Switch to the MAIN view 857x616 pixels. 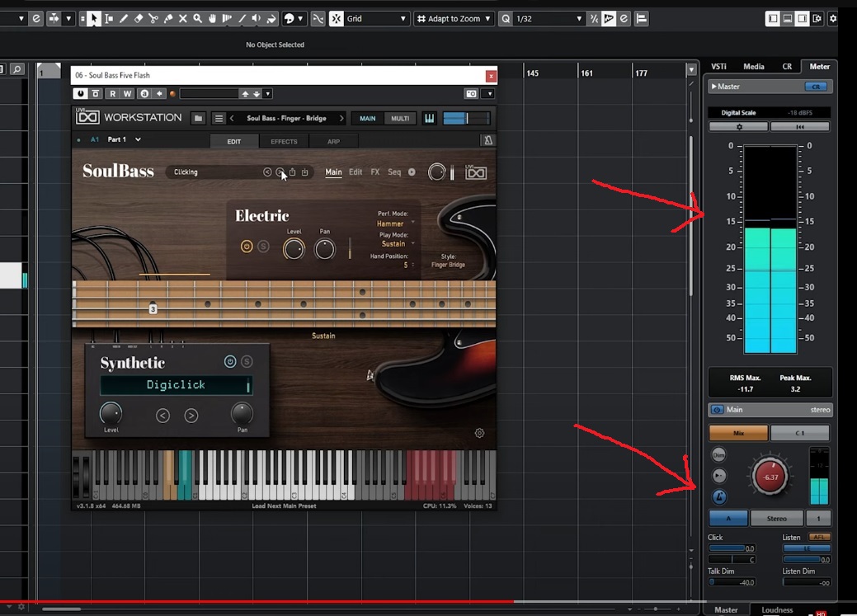click(367, 118)
